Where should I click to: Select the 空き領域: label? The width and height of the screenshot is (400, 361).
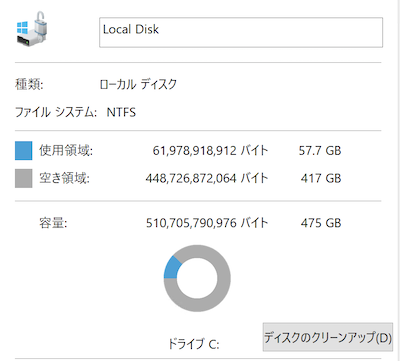[65, 178]
